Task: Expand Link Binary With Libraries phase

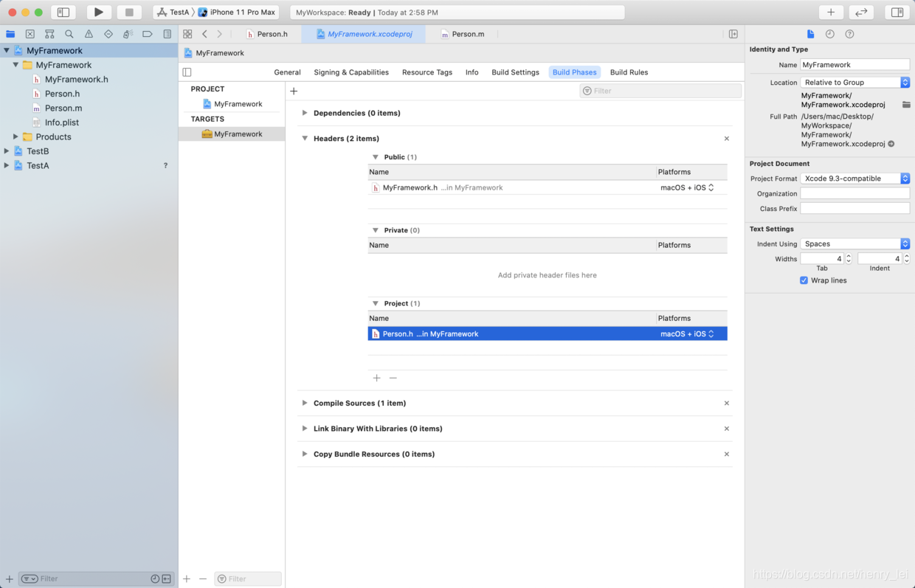Action: click(x=305, y=429)
